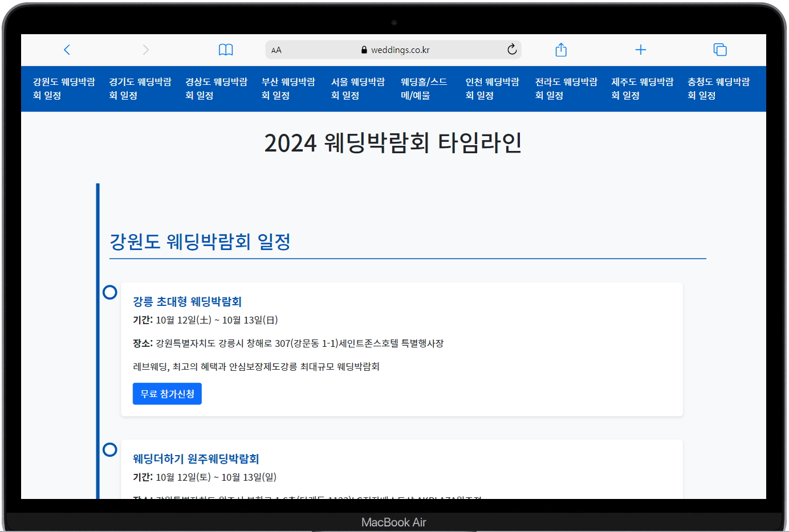
Task: Open the share sheet icon
Action: tap(561, 50)
